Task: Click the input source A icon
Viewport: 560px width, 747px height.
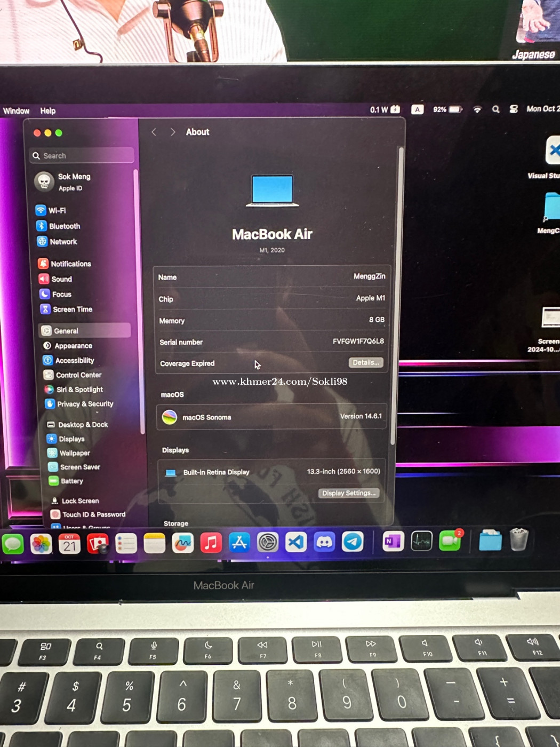Action: (417, 109)
